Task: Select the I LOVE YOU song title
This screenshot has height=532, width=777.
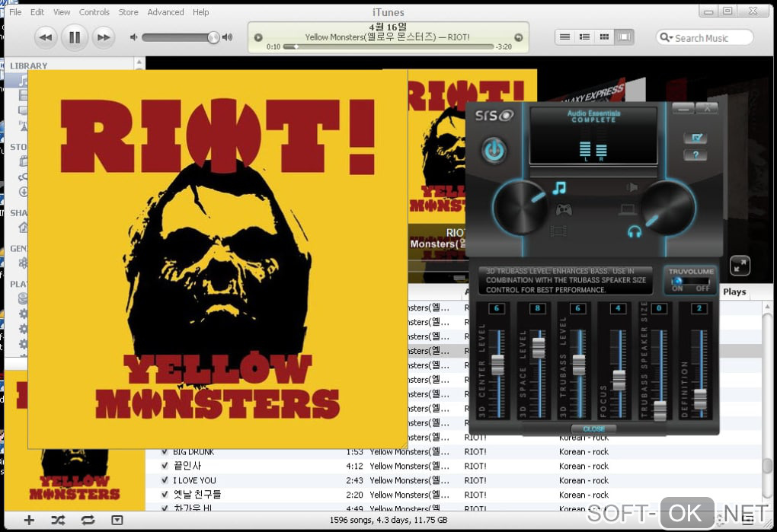Action: point(194,480)
